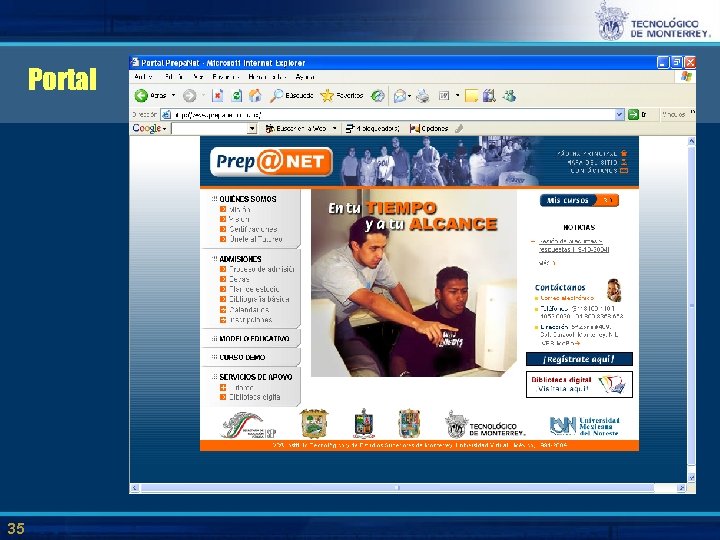Screen dimensions: 720x540
Task: Open the Back button history dropdown arrow
Action: pyautogui.click(x=174, y=96)
